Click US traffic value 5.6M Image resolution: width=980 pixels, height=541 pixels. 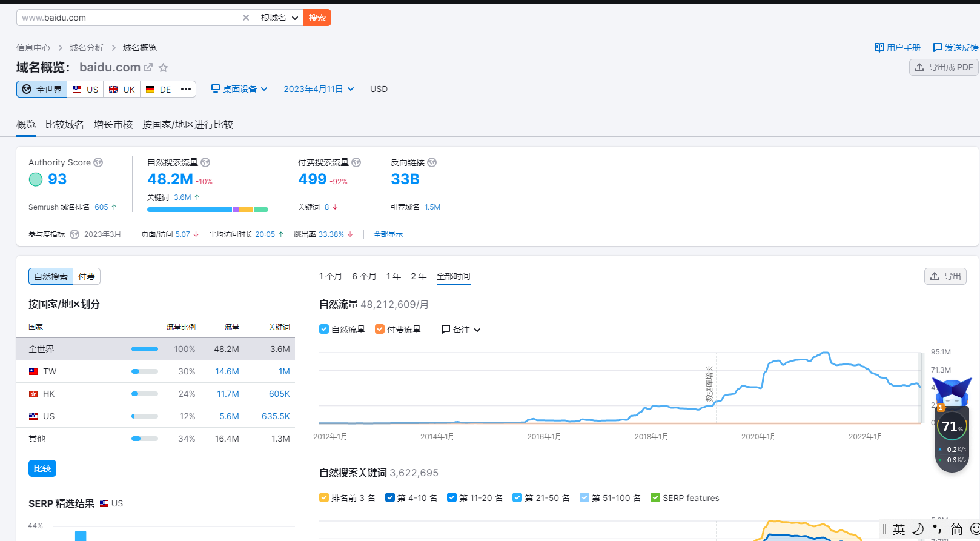[229, 416]
